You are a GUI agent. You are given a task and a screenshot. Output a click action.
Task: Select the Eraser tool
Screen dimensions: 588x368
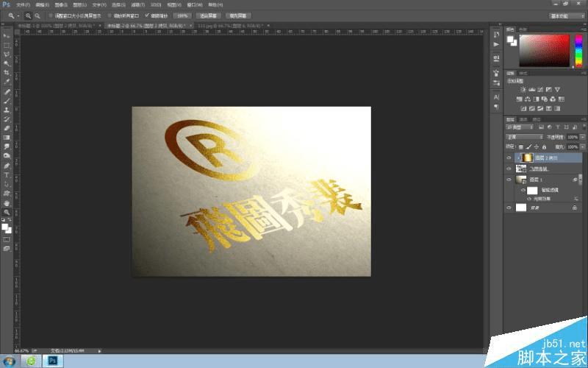click(7, 128)
